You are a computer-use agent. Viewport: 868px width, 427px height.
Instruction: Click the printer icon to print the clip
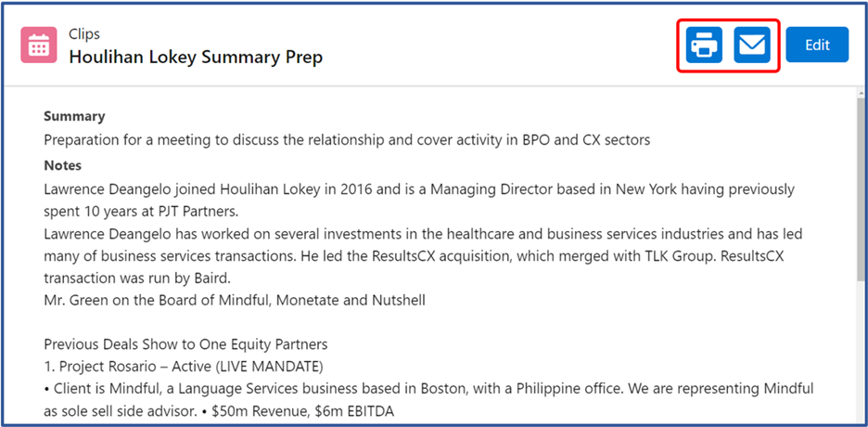[704, 45]
